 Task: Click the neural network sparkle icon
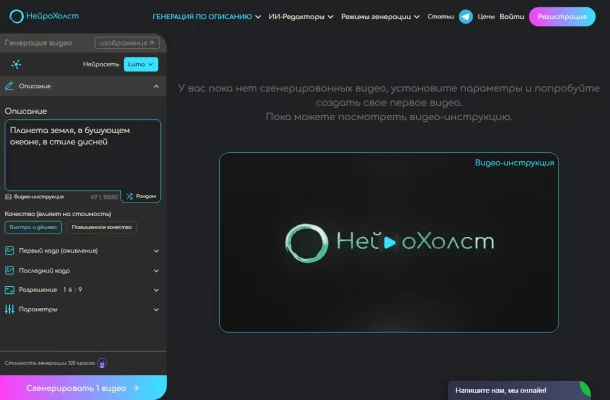tap(16, 64)
